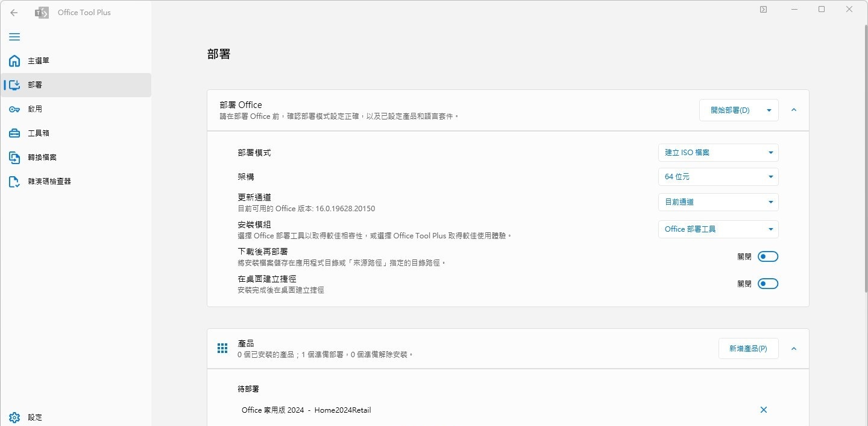Click the back arrow icon
The width and height of the screenshot is (868, 426).
[14, 12]
